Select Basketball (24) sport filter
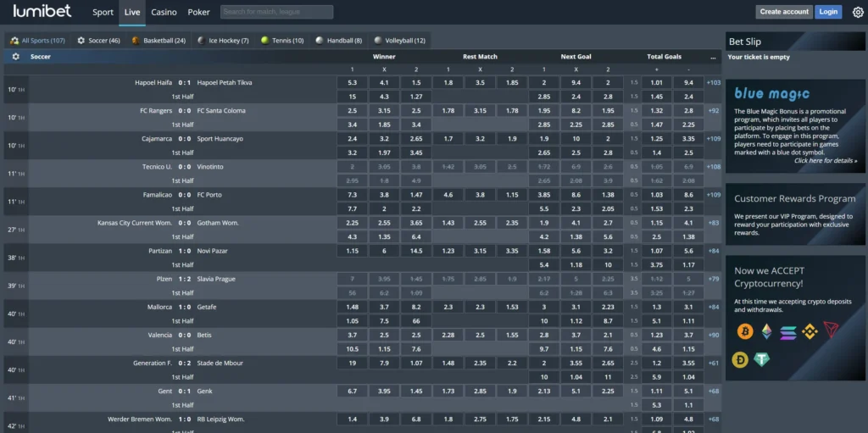The height and width of the screenshot is (433, 868). 159,41
